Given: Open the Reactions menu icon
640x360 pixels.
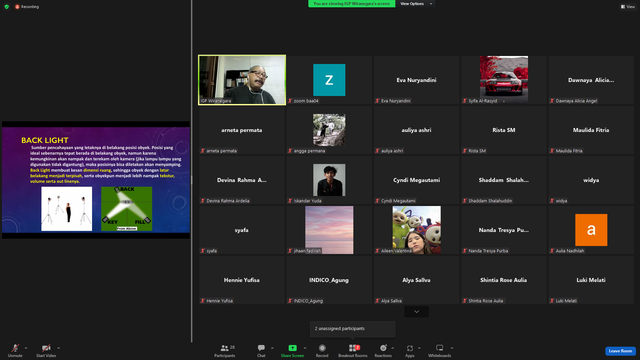Looking at the screenshot, I should coord(383,348).
